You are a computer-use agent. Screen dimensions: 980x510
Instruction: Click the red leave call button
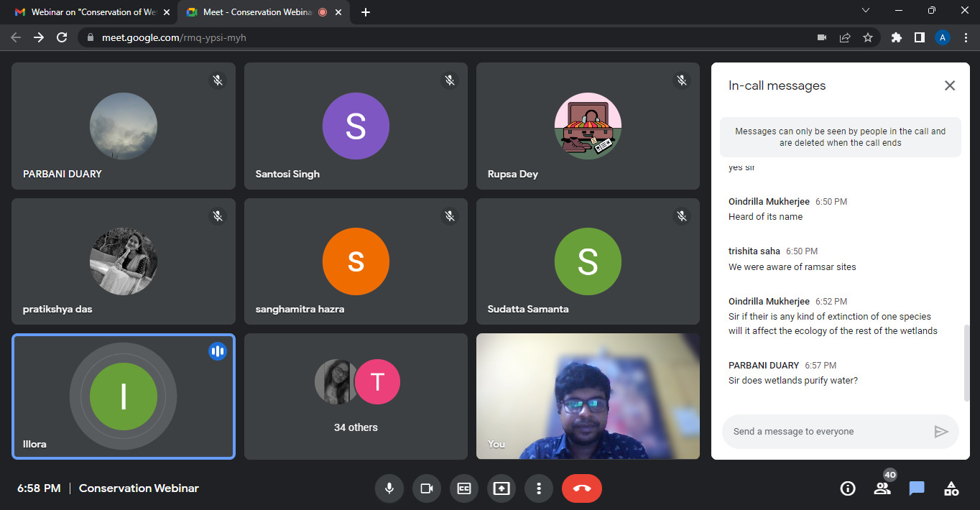[x=581, y=488]
